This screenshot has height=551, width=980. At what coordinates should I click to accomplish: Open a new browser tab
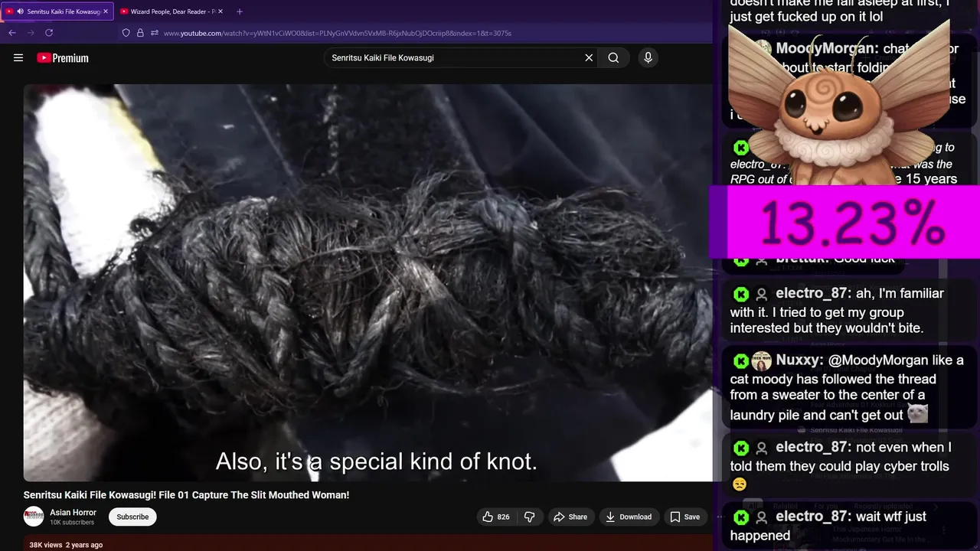[x=240, y=11]
